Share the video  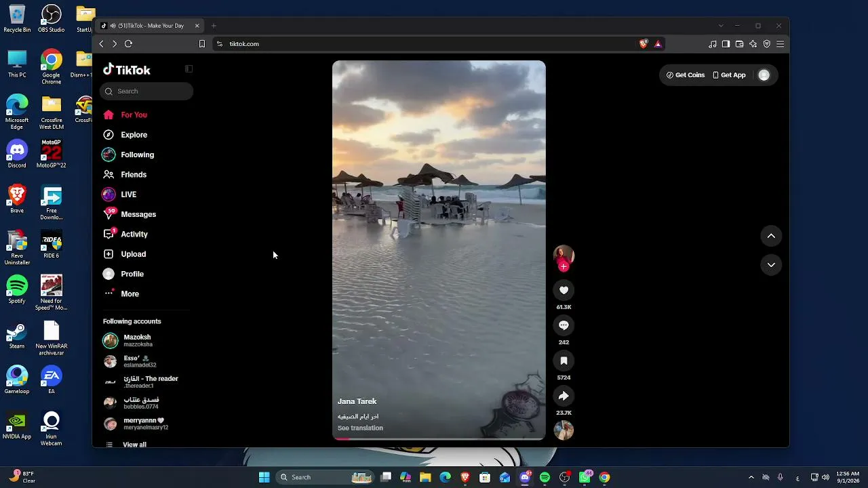(x=564, y=396)
